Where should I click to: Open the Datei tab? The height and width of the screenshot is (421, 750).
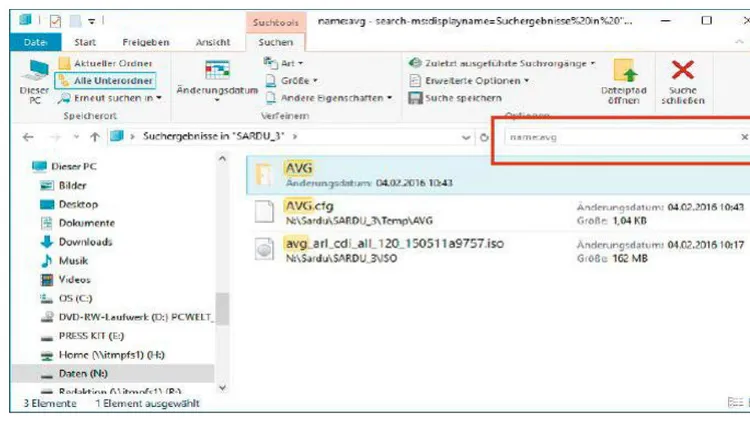click(x=35, y=42)
